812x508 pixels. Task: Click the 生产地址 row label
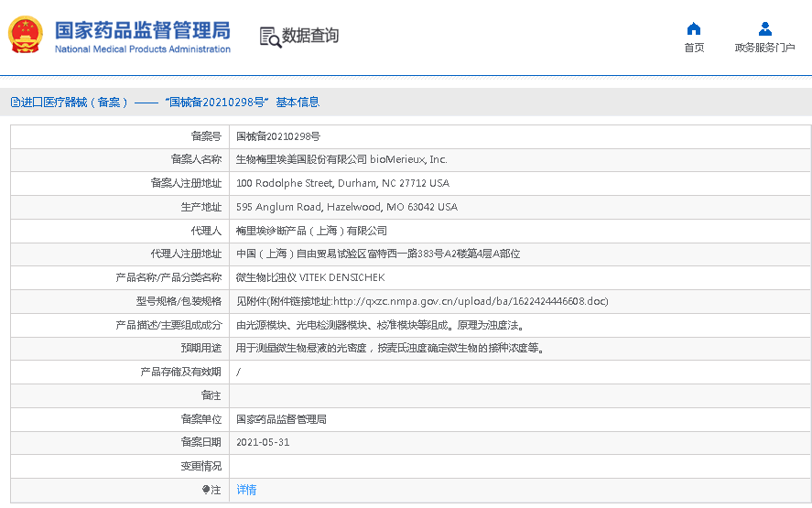pyautogui.click(x=200, y=207)
